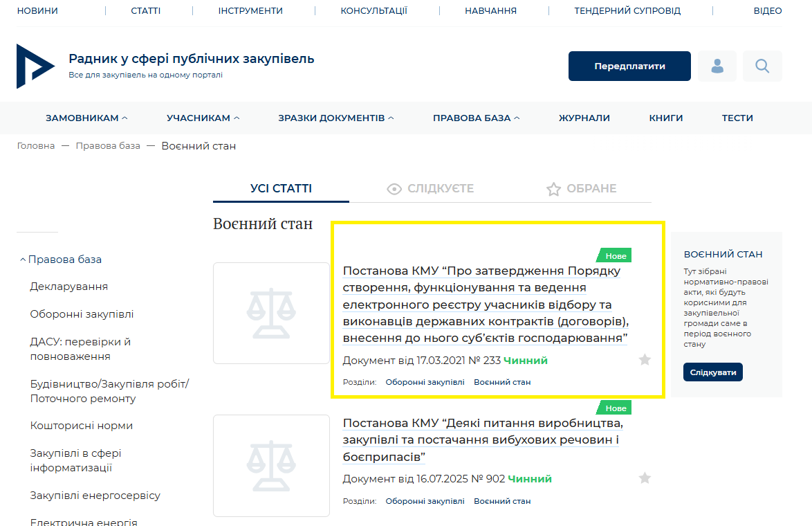This screenshot has width=812, height=526.
Task: Switch to the УСІ СТАТТІ tab
Action: click(282, 189)
